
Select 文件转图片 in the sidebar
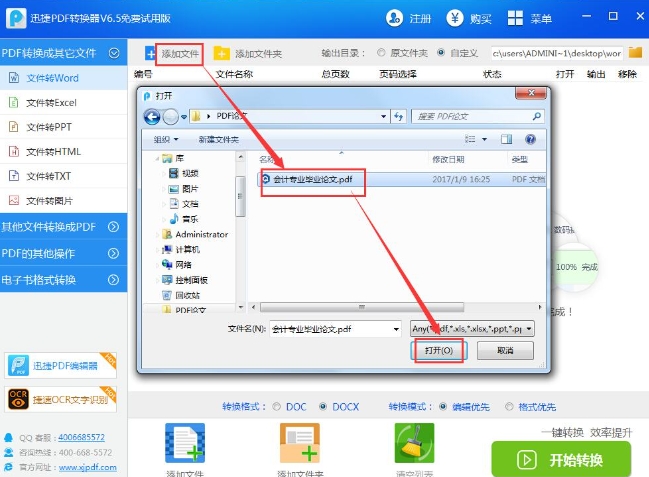63,201
